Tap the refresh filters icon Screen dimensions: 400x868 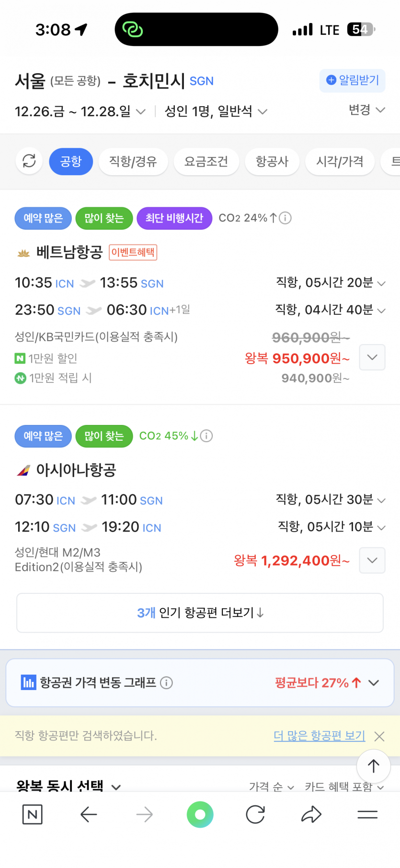(x=29, y=161)
